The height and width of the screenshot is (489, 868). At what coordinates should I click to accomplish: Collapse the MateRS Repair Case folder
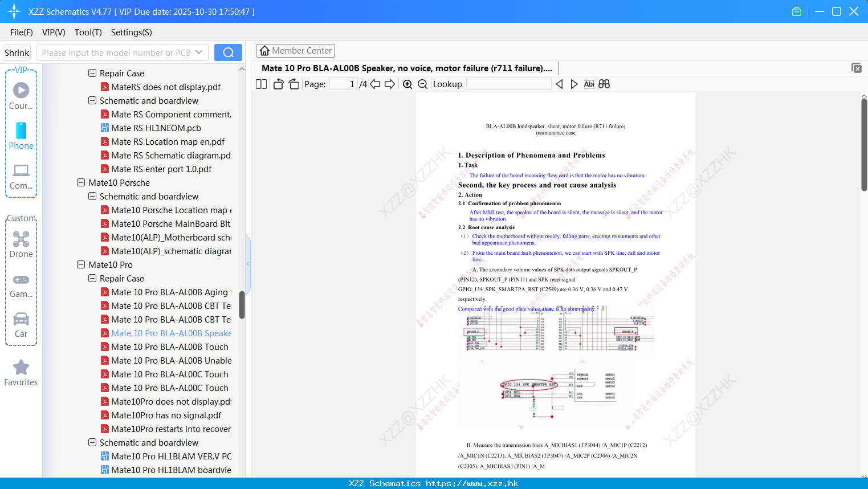(92, 73)
